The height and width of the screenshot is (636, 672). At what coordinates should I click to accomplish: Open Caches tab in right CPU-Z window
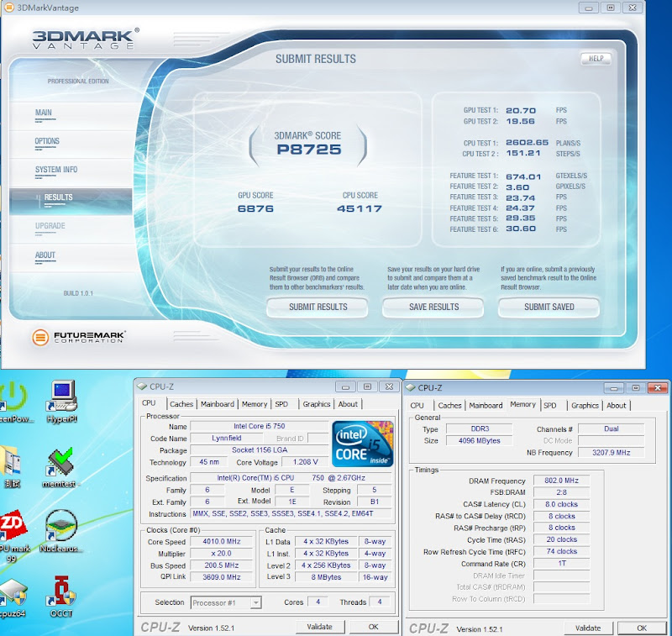tap(449, 406)
